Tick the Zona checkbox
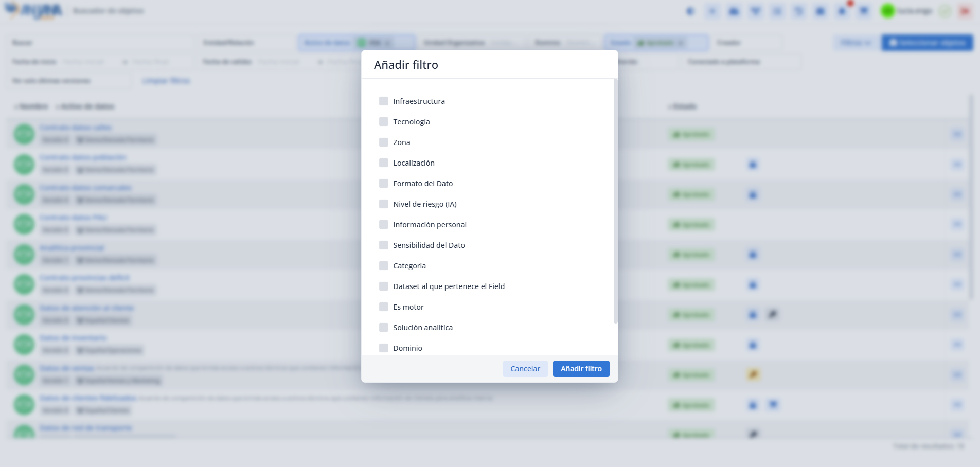Screen dimensions: 980x467 coord(384,142)
